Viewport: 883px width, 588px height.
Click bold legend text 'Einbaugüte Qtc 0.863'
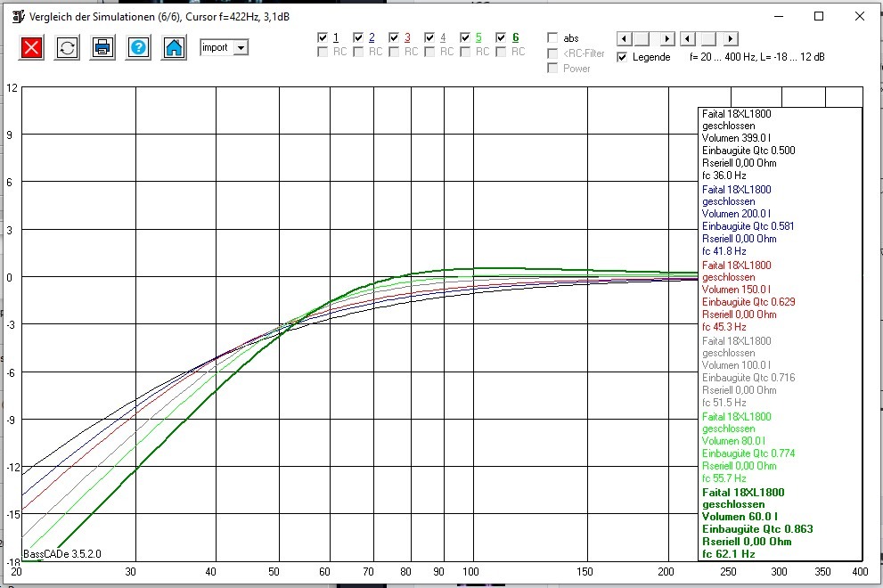pyautogui.click(x=757, y=529)
